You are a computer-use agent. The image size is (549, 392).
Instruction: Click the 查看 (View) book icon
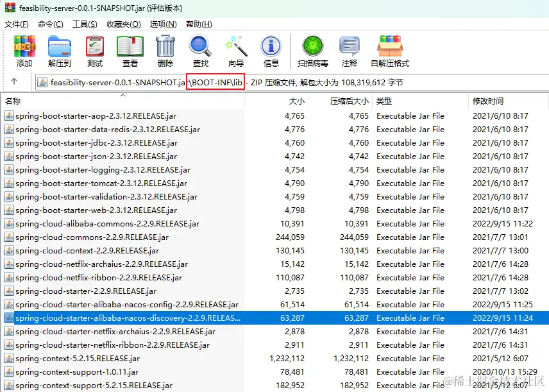tap(130, 46)
